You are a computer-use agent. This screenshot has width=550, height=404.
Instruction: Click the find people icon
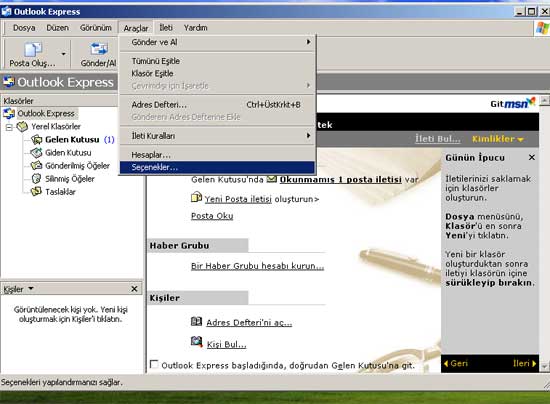[196, 342]
